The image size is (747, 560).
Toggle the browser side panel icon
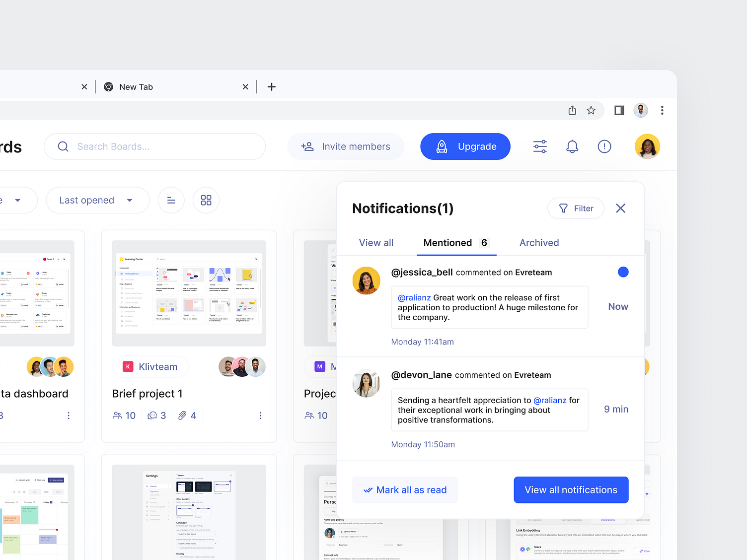pyautogui.click(x=619, y=110)
